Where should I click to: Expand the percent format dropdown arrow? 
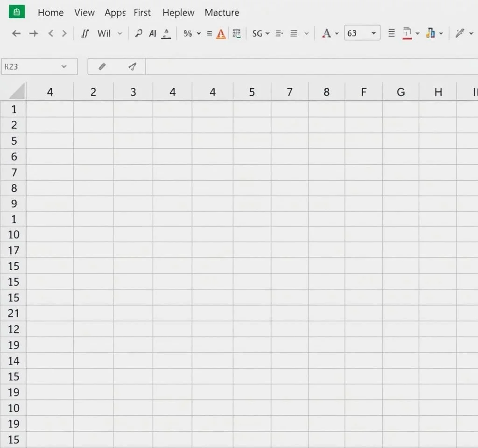[199, 34]
